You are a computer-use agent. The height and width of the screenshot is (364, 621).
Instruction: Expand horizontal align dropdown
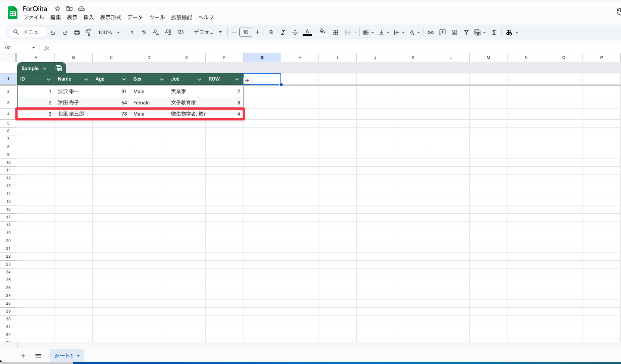click(369, 32)
